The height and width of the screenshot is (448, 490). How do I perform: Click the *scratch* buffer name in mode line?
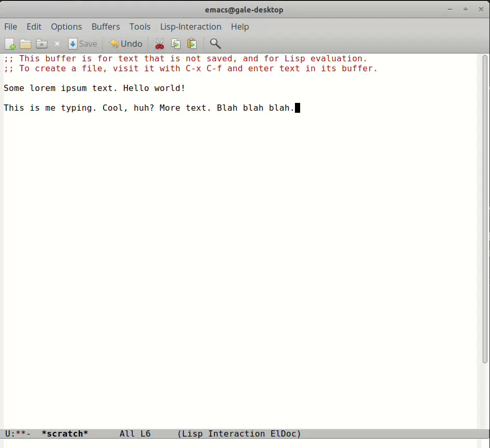click(65, 433)
